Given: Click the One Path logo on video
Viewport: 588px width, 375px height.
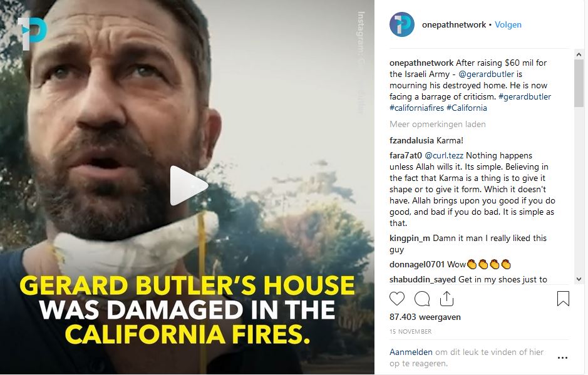Looking at the screenshot, I should click(x=32, y=33).
